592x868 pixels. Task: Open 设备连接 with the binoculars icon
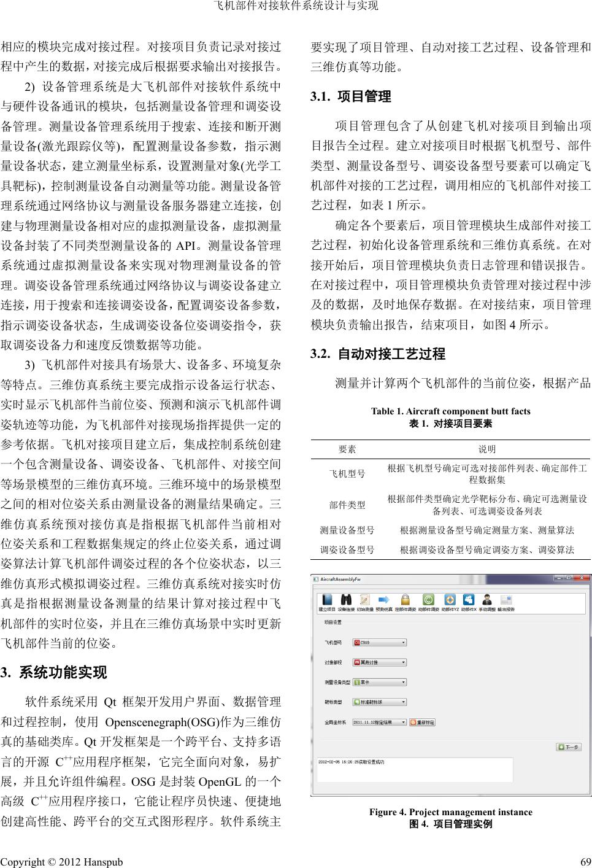pyautogui.click(x=345, y=600)
